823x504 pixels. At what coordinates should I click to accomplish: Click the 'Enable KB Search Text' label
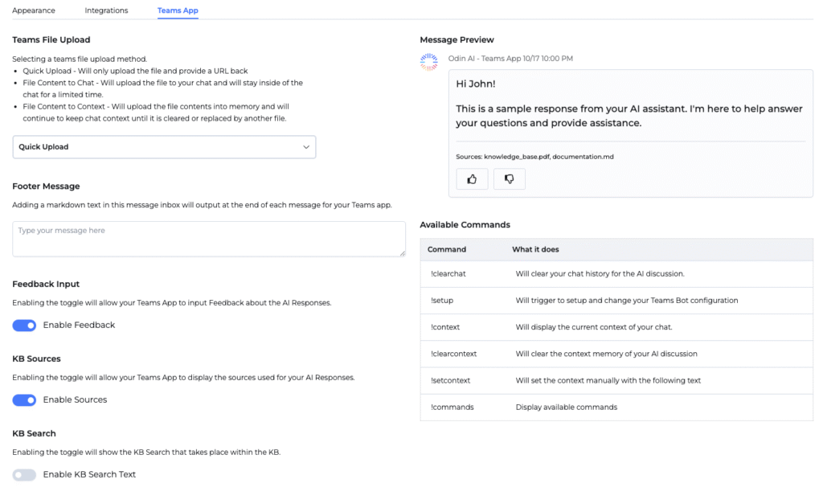pyautogui.click(x=89, y=474)
